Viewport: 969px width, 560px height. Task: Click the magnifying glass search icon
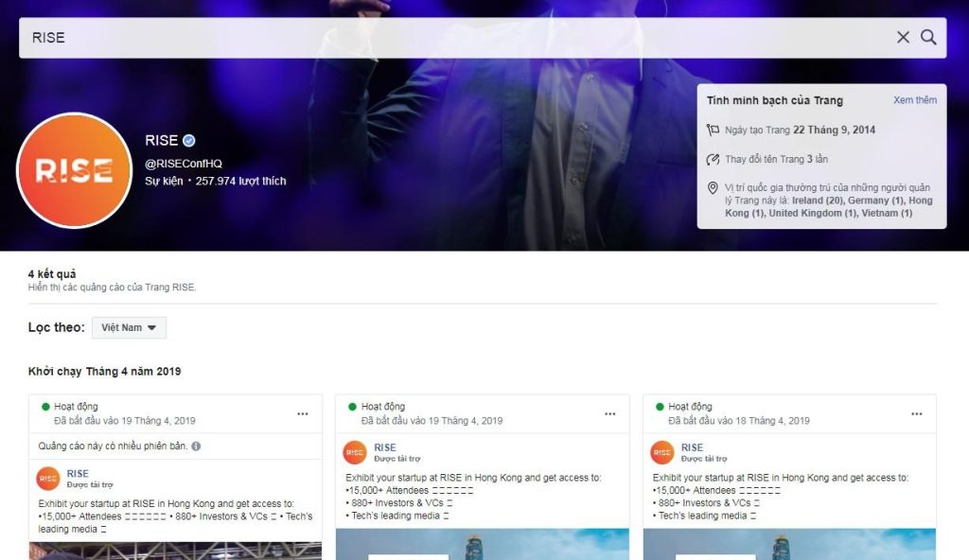coord(928,37)
